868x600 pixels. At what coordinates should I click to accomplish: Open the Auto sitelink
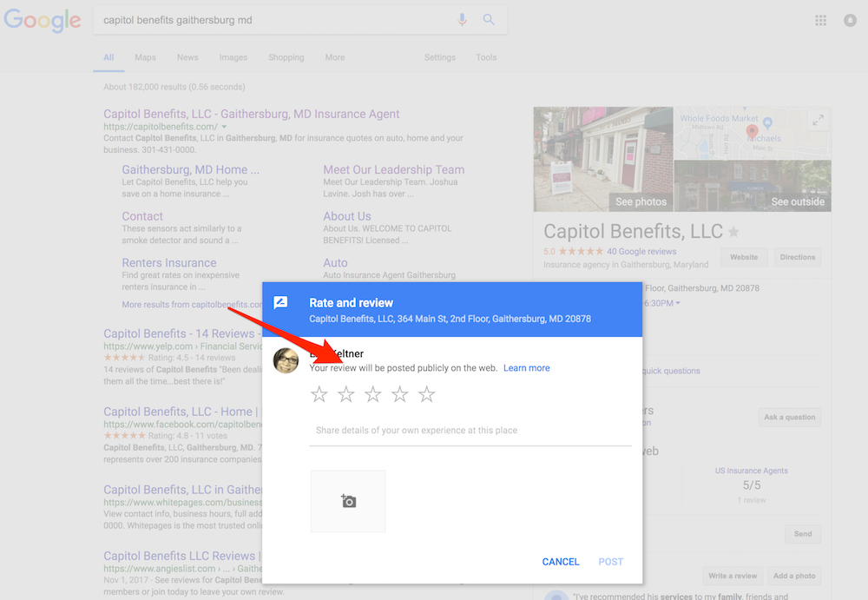tap(335, 262)
